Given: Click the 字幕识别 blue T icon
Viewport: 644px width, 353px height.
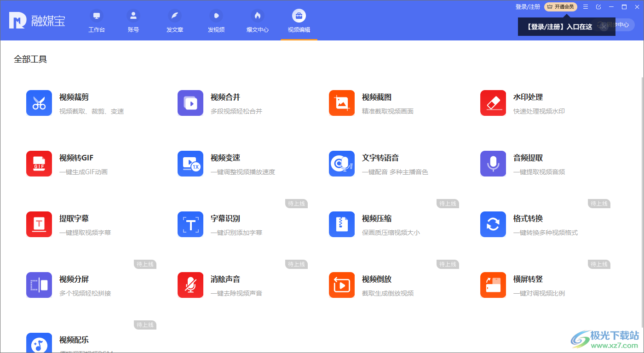Looking at the screenshot, I should [190, 224].
